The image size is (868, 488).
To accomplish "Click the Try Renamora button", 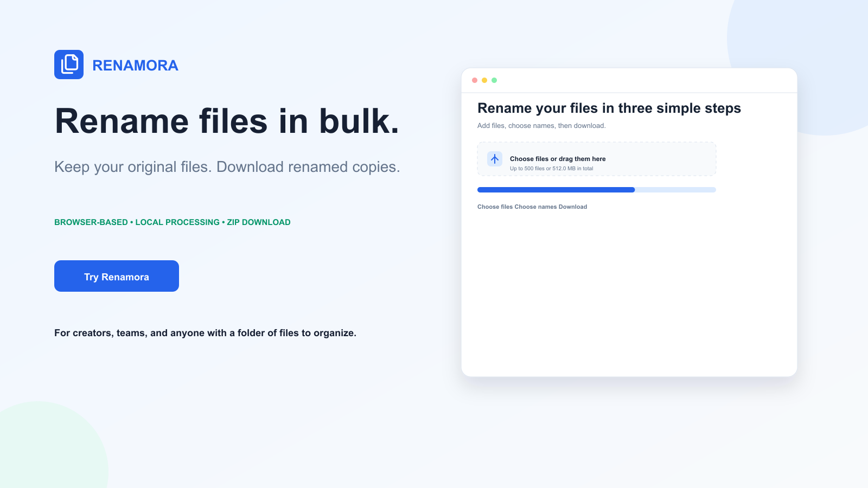I will [x=117, y=276].
